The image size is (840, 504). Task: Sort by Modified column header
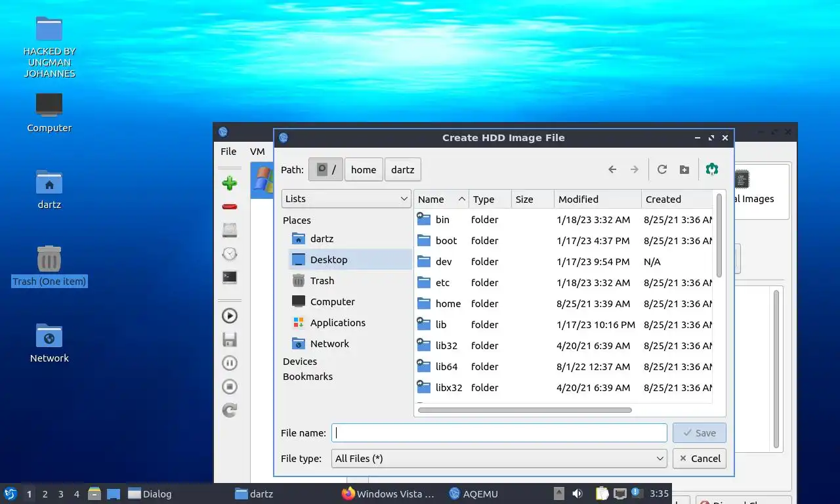coord(598,199)
